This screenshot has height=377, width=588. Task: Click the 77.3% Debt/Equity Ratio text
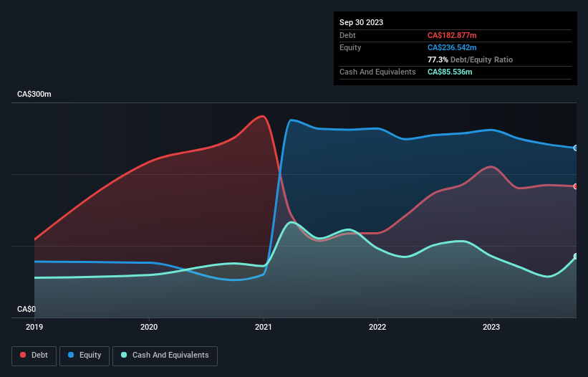click(470, 59)
